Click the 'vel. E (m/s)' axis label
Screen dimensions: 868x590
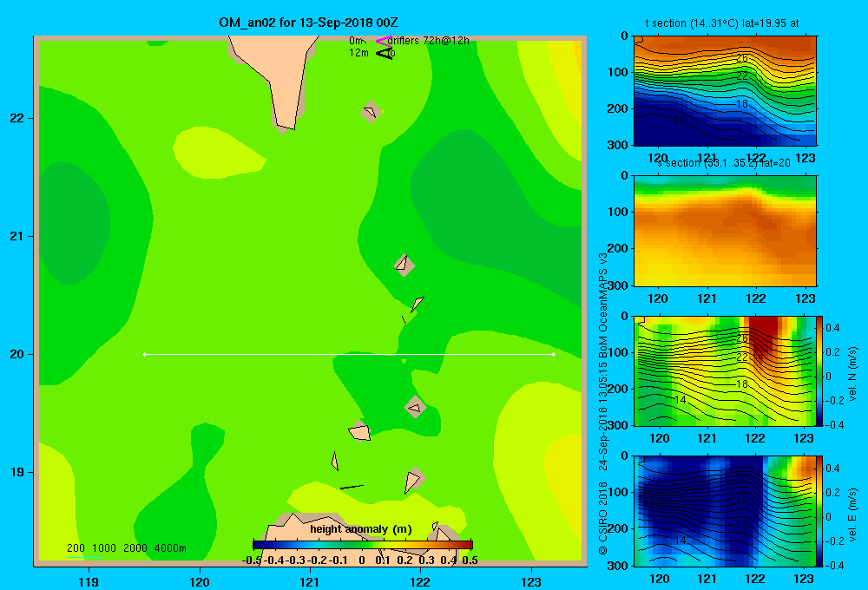(852, 515)
